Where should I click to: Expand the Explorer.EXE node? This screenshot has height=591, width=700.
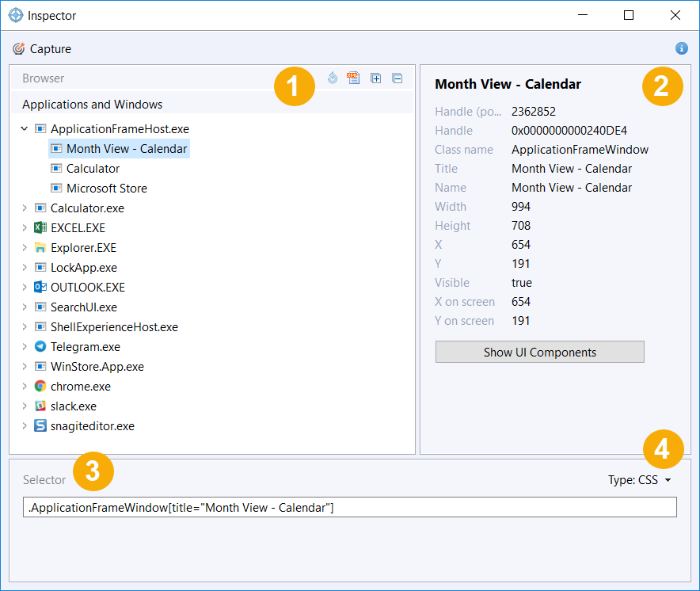[25, 247]
